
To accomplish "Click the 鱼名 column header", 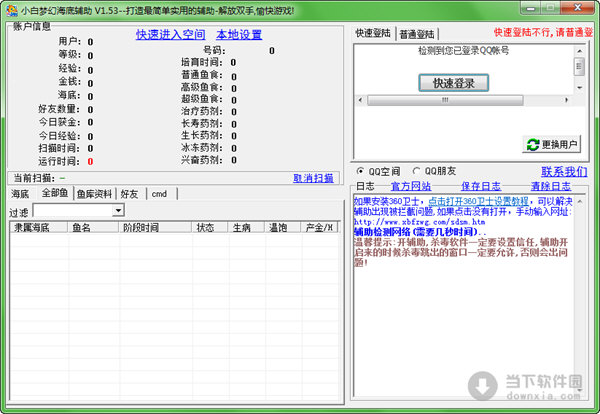I will click(x=93, y=227).
